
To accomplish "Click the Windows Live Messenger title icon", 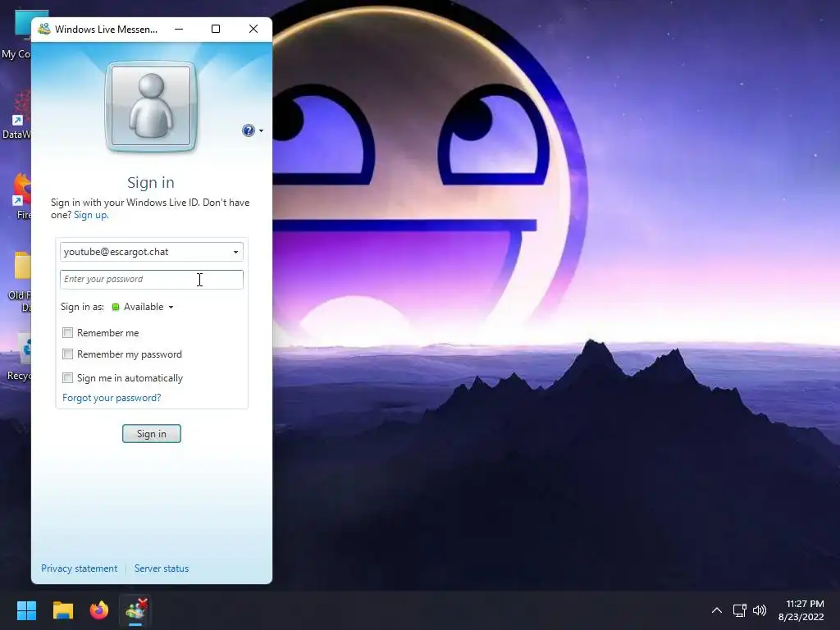I will pyautogui.click(x=44, y=29).
